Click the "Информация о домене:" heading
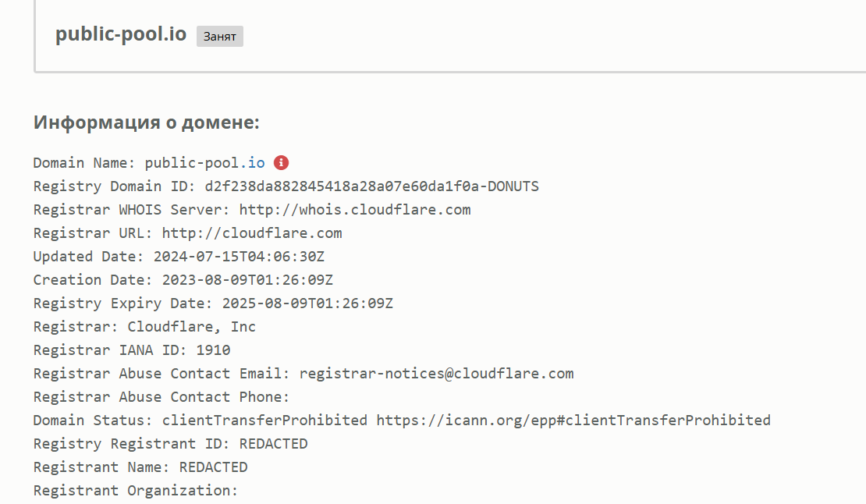866x504 pixels. click(147, 122)
